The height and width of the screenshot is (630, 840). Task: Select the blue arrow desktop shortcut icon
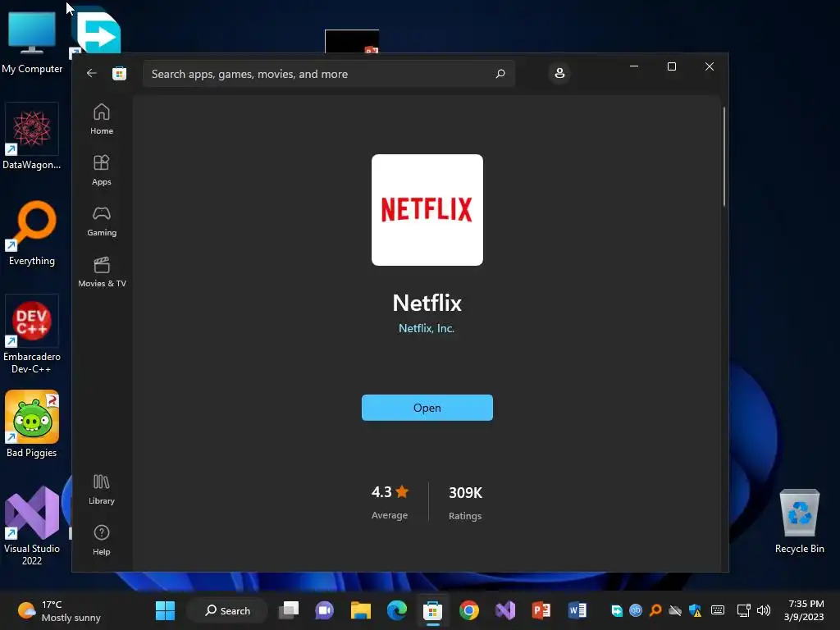coord(95,31)
